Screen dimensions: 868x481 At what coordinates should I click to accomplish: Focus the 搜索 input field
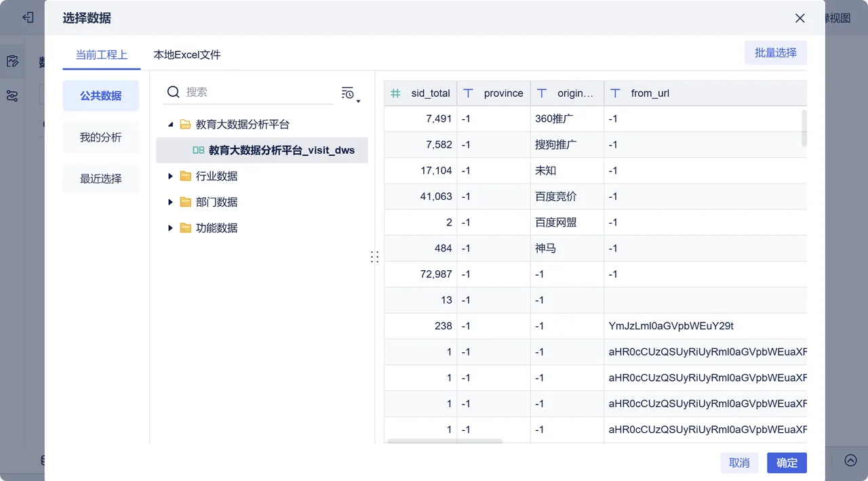pyautogui.click(x=258, y=92)
